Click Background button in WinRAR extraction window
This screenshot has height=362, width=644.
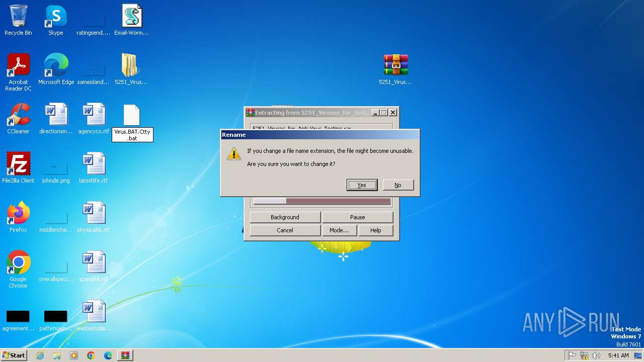click(x=285, y=217)
